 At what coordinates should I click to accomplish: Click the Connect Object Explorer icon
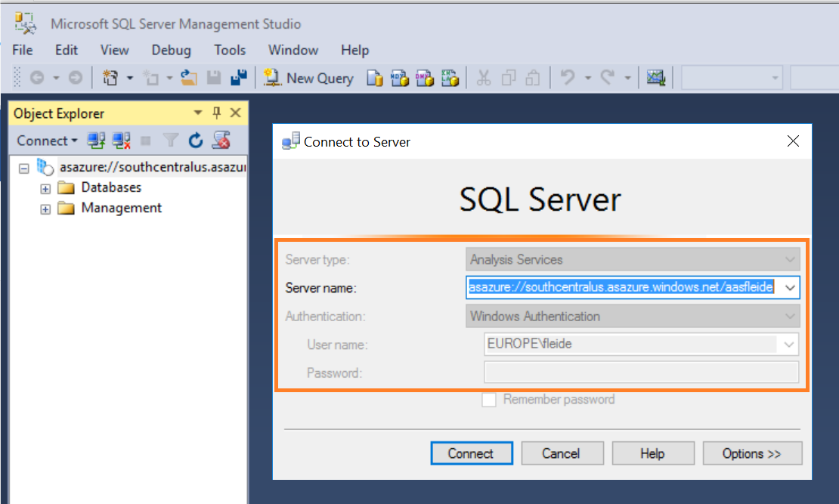click(96, 141)
